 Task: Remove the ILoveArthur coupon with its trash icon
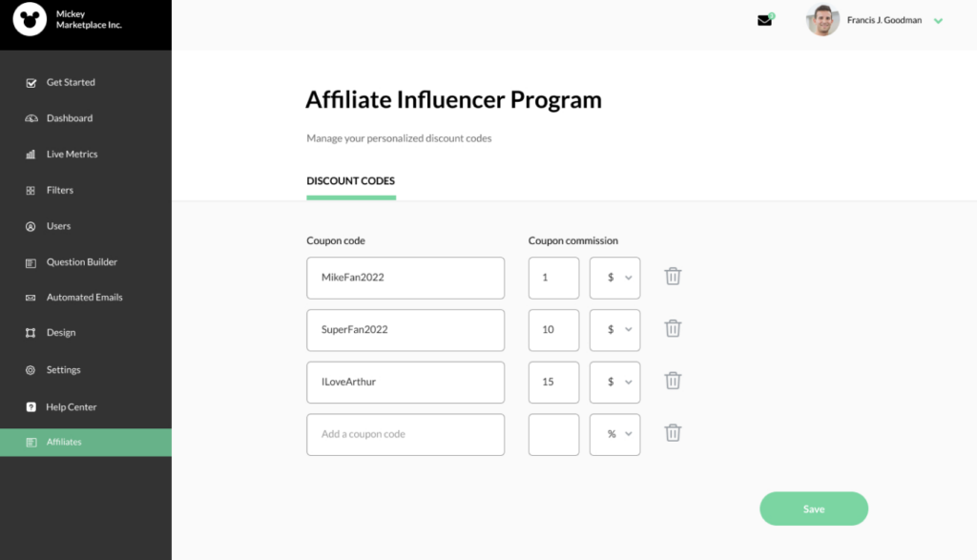(x=673, y=381)
